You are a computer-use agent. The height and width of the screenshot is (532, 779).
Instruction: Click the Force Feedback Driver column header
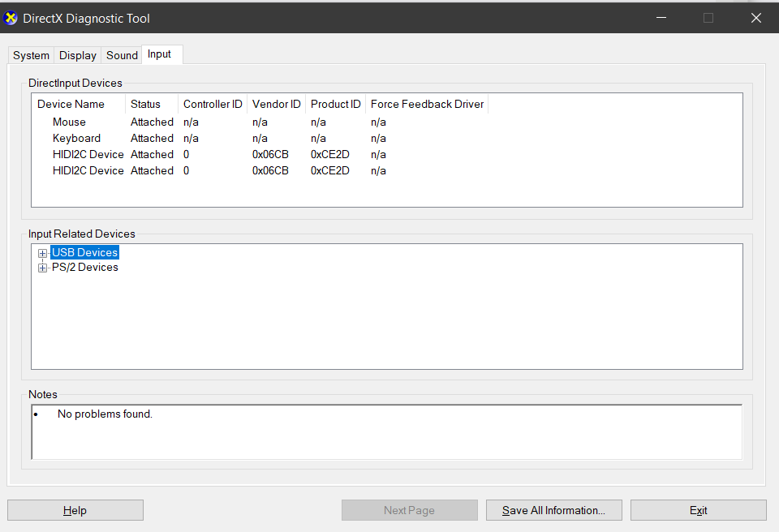click(427, 104)
